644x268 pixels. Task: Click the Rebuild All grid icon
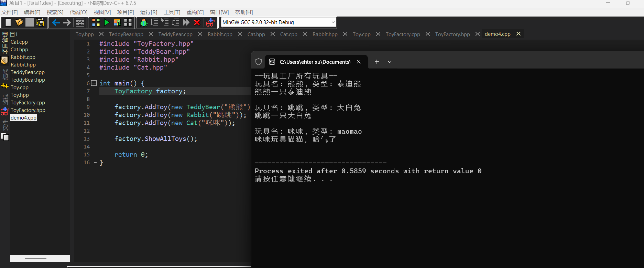[128, 22]
